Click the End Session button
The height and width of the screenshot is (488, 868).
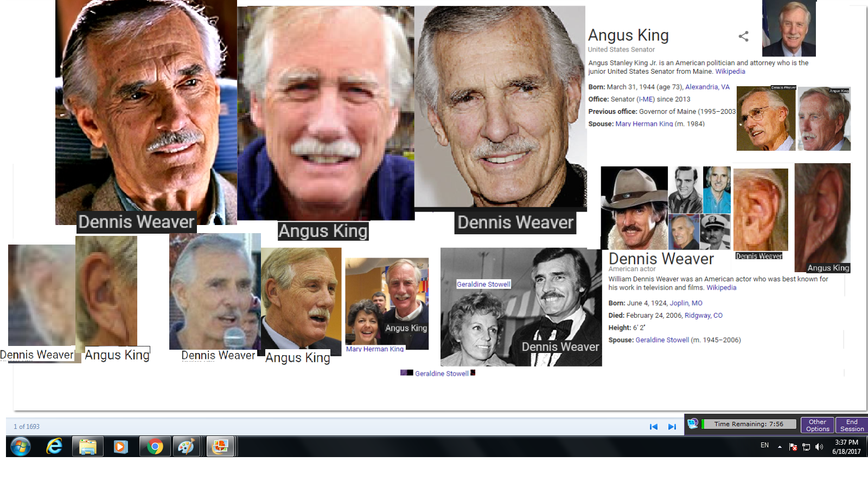[x=852, y=425]
